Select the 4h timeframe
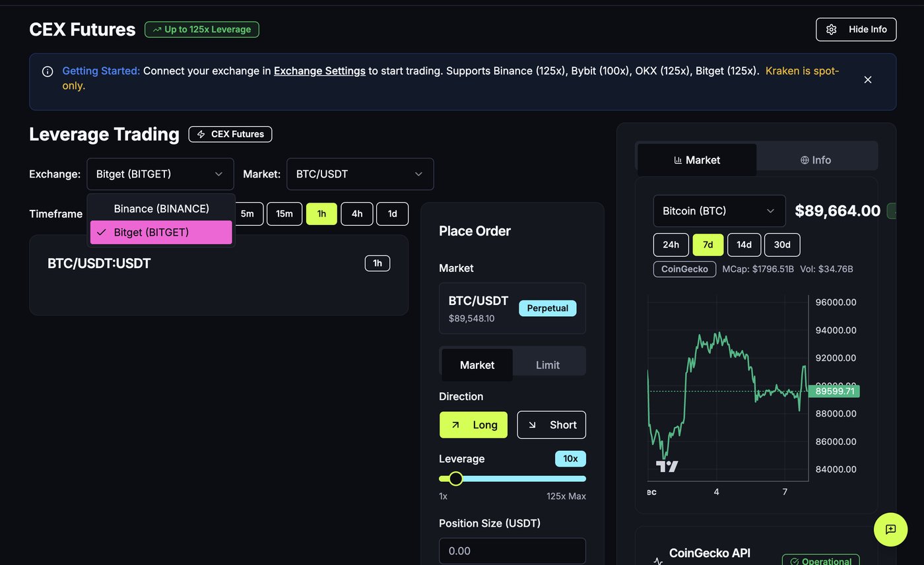Screen dimensions: 924x565 357,214
